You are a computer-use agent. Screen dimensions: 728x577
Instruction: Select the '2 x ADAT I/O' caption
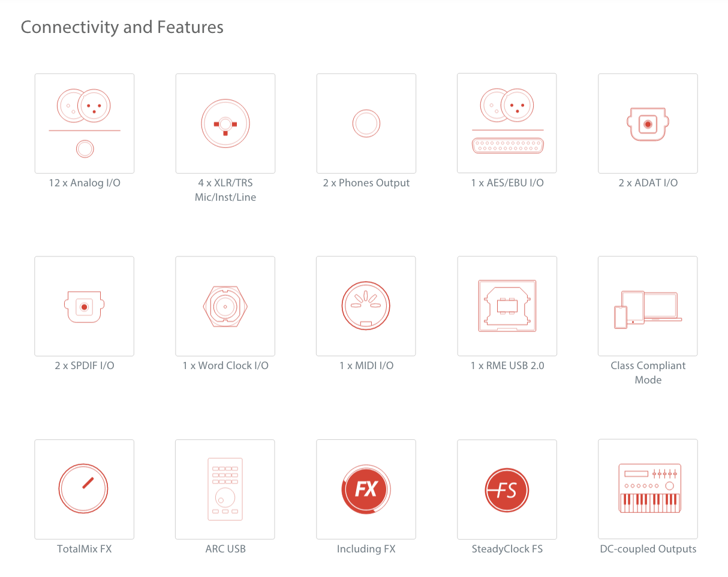648,183
